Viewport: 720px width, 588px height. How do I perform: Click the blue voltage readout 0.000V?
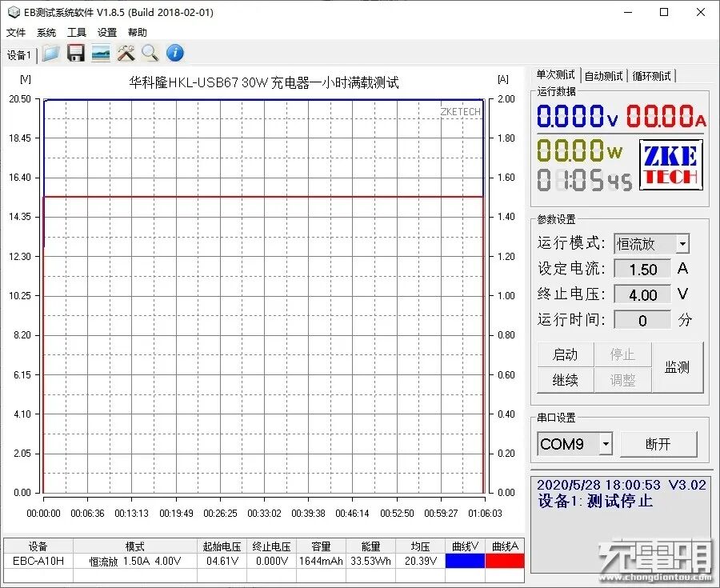[x=578, y=116]
